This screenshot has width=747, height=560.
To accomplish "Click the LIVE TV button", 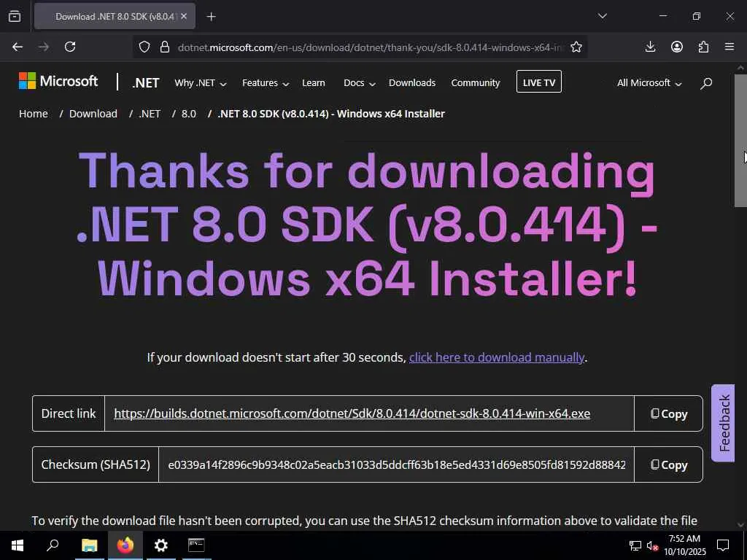I will point(539,82).
